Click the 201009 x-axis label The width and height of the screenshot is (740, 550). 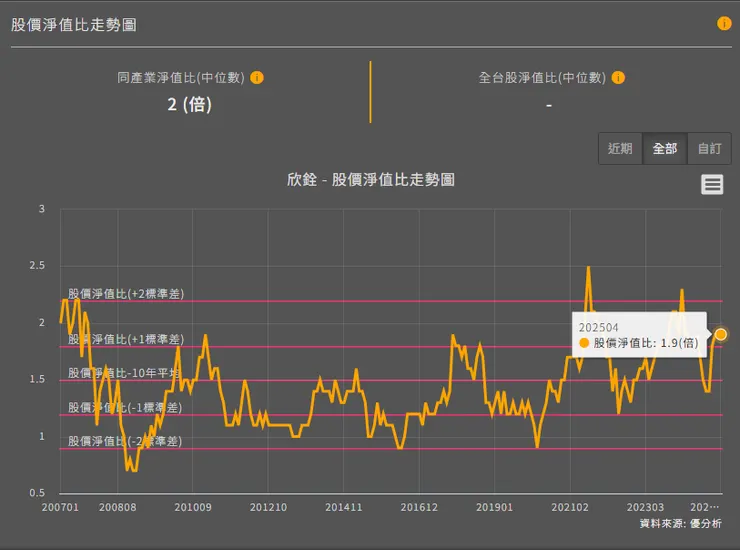(x=193, y=507)
